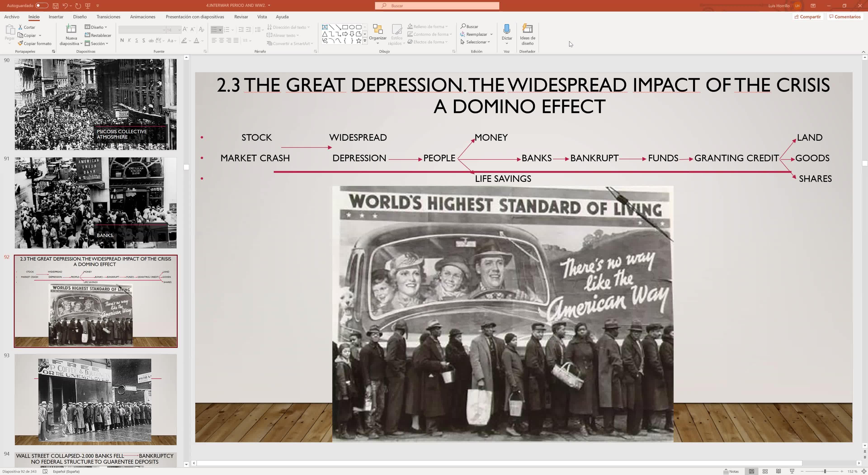Open the Transiciones ribbon tab
This screenshot has width=868, height=475.
pos(108,17)
